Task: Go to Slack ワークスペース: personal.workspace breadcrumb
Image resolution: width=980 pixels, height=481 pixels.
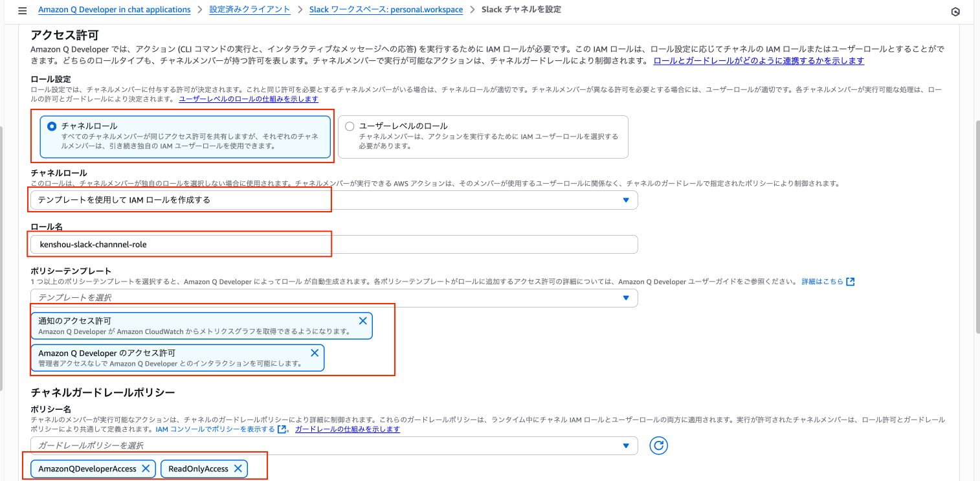Action: click(386, 10)
